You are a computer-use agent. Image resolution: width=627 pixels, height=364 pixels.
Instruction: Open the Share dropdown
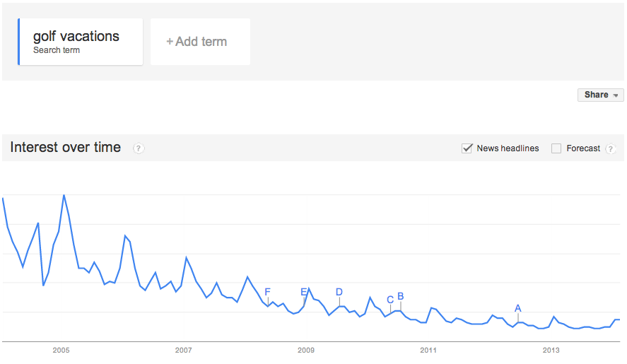point(601,95)
